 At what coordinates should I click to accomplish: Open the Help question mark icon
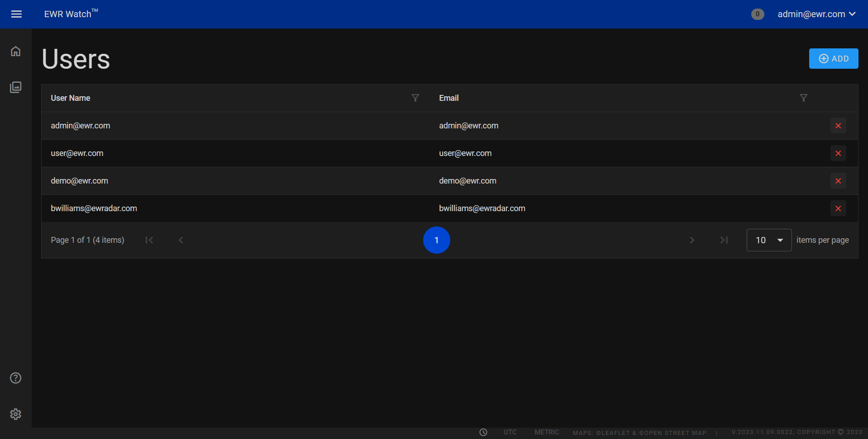[16, 378]
